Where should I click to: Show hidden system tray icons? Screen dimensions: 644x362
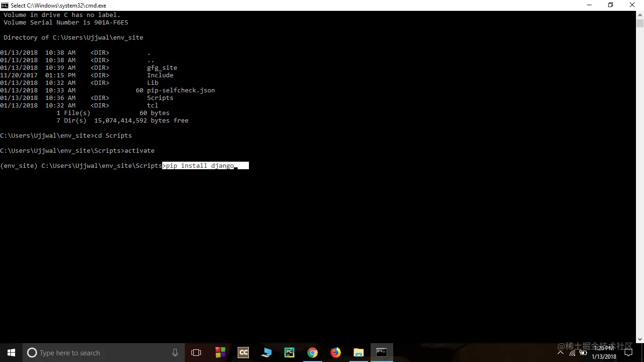click(x=561, y=353)
